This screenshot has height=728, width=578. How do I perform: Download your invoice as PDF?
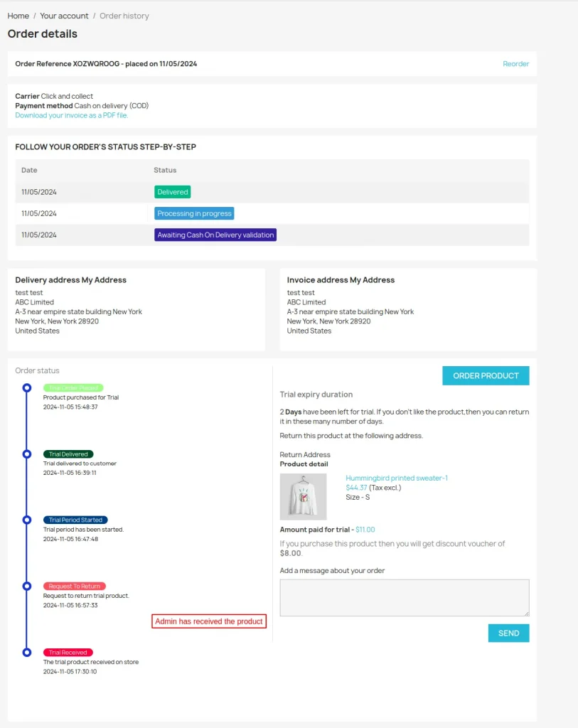click(x=72, y=115)
